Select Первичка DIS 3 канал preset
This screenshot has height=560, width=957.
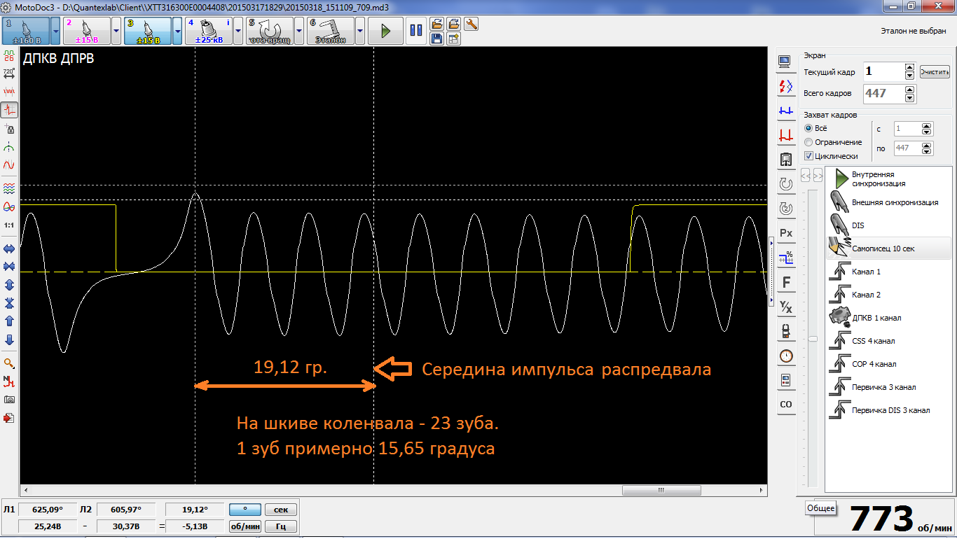[888, 410]
